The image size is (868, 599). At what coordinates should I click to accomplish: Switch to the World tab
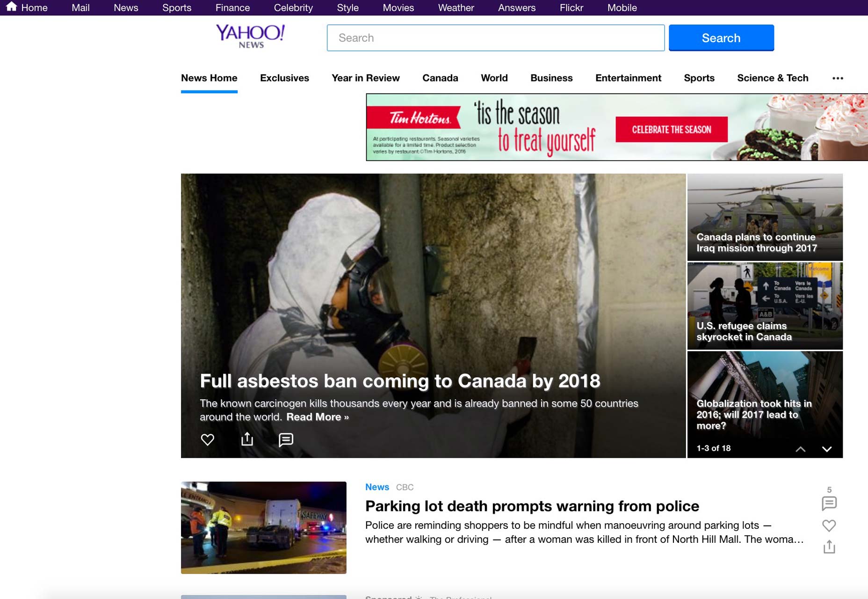click(494, 78)
